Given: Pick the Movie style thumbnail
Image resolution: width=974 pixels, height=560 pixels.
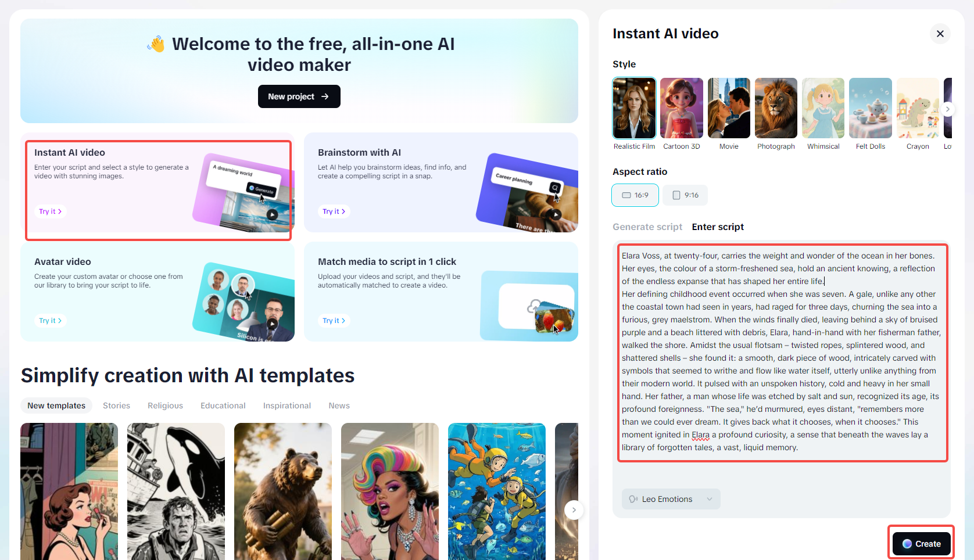Looking at the screenshot, I should tap(729, 108).
